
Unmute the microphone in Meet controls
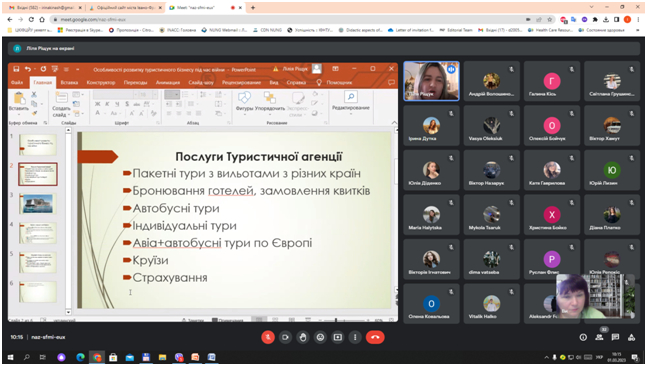coord(268,337)
